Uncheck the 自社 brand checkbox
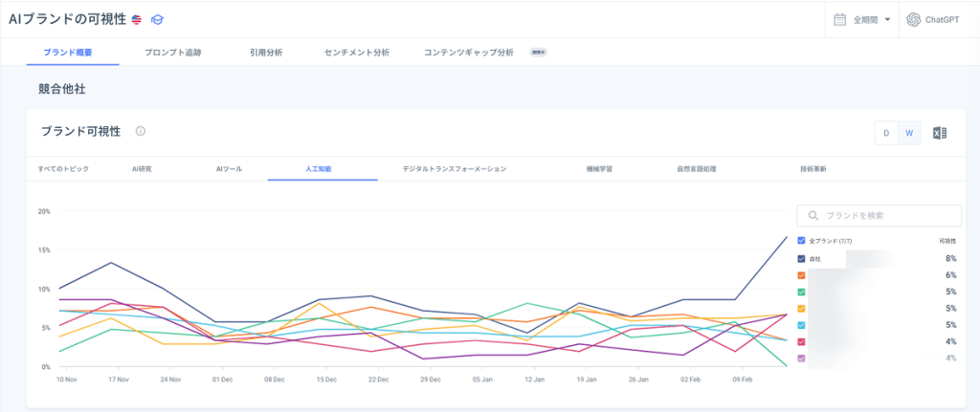 pos(802,258)
